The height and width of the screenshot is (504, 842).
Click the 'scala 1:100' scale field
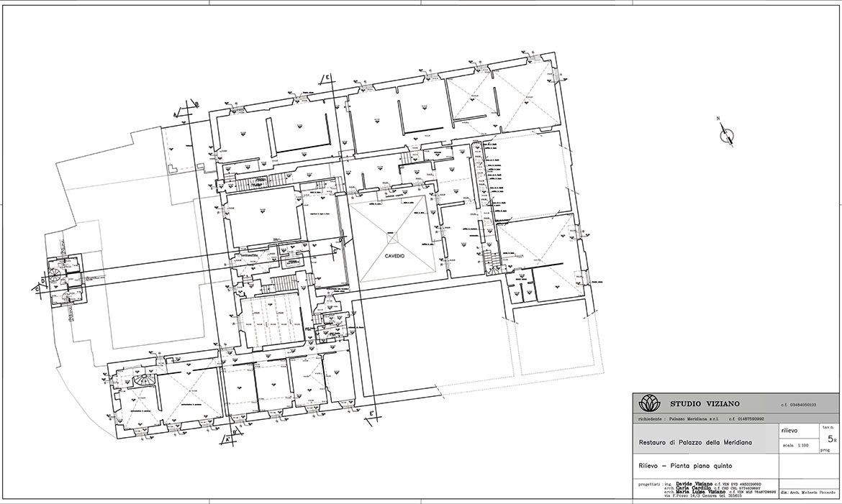click(x=796, y=446)
